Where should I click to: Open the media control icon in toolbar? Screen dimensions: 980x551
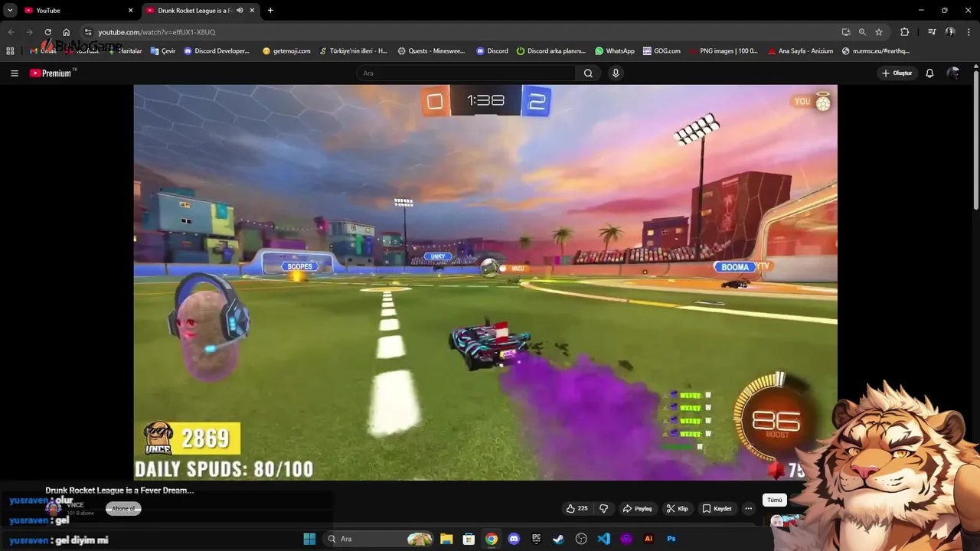point(932,32)
